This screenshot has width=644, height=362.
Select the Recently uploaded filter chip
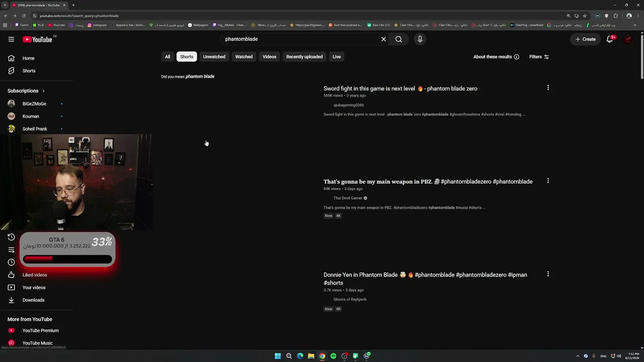(x=304, y=57)
